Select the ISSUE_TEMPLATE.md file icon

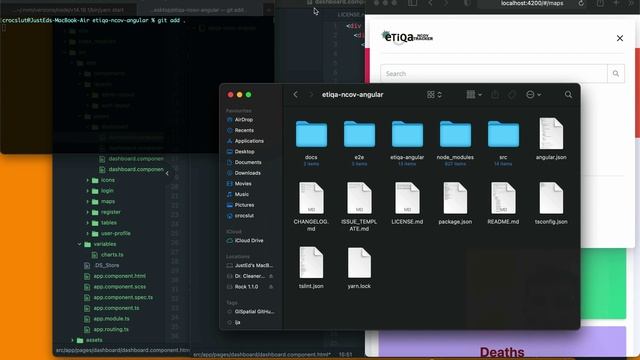[359, 198]
